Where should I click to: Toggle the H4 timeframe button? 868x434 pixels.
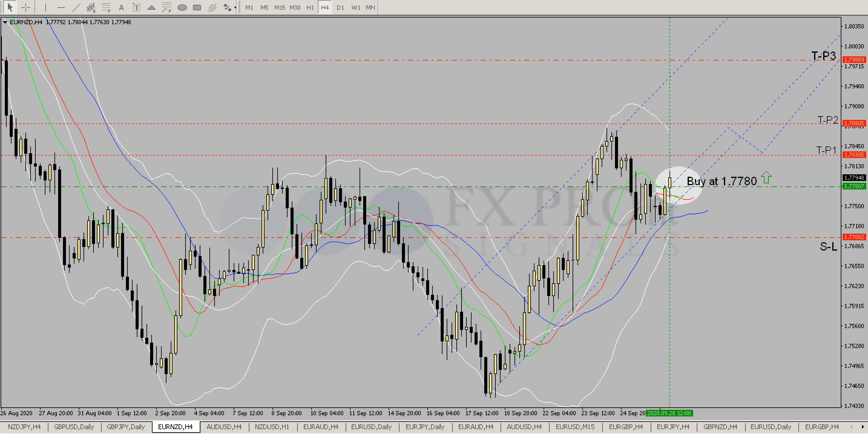[x=324, y=7]
